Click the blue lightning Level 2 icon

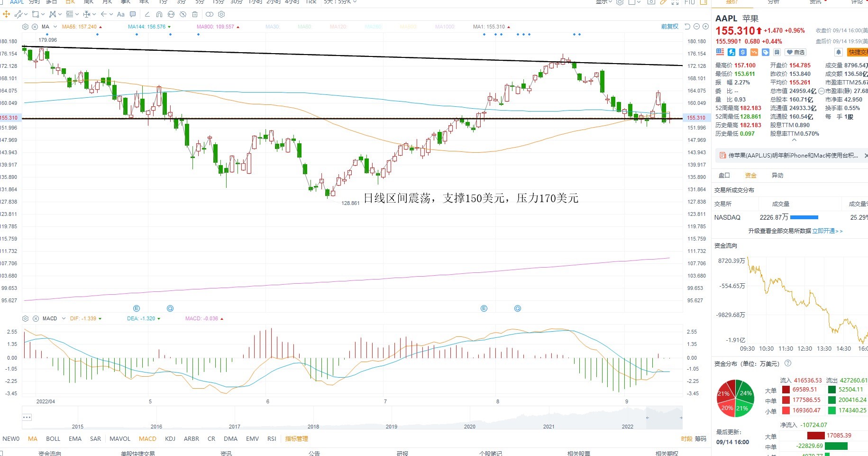[731, 52]
